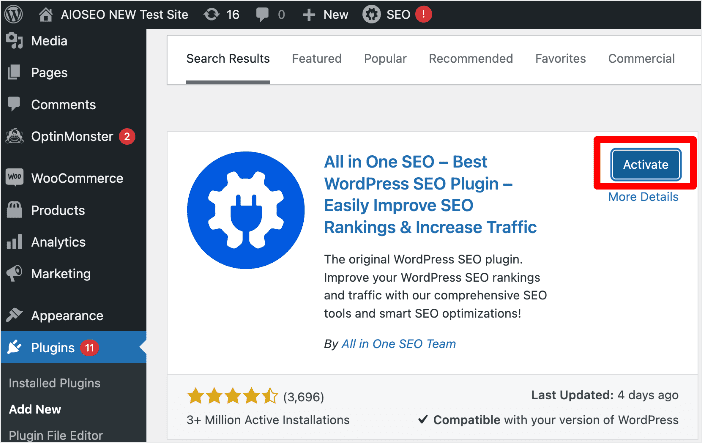Click the Appearance paintbrush icon

(x=14, y=315)
